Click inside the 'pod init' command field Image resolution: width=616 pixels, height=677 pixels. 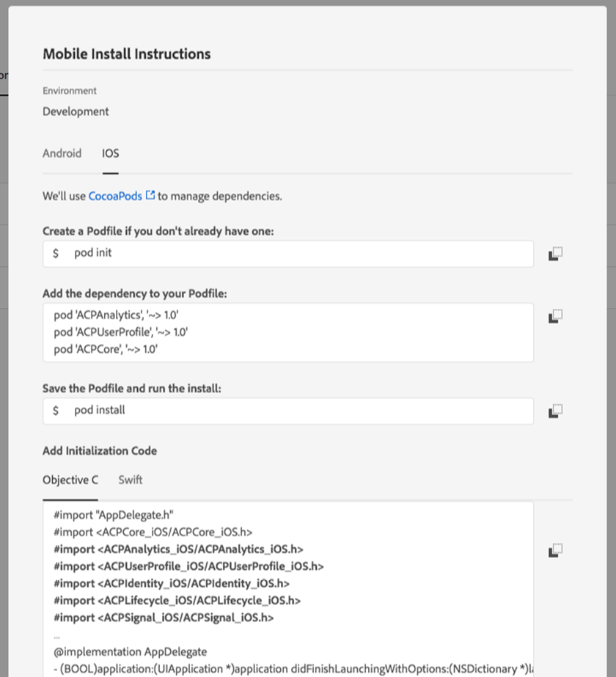[x=293, y=253]
